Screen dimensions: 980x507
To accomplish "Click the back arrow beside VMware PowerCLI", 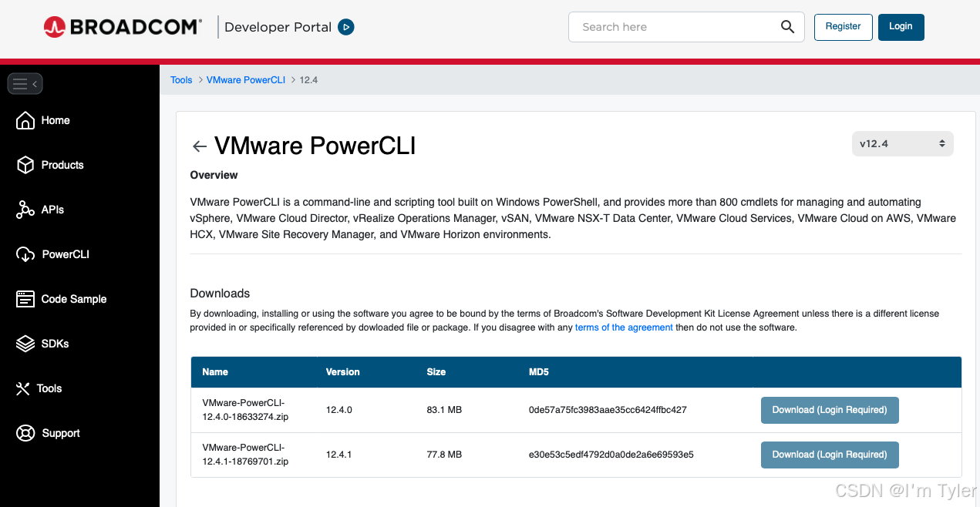I will 200,146.
